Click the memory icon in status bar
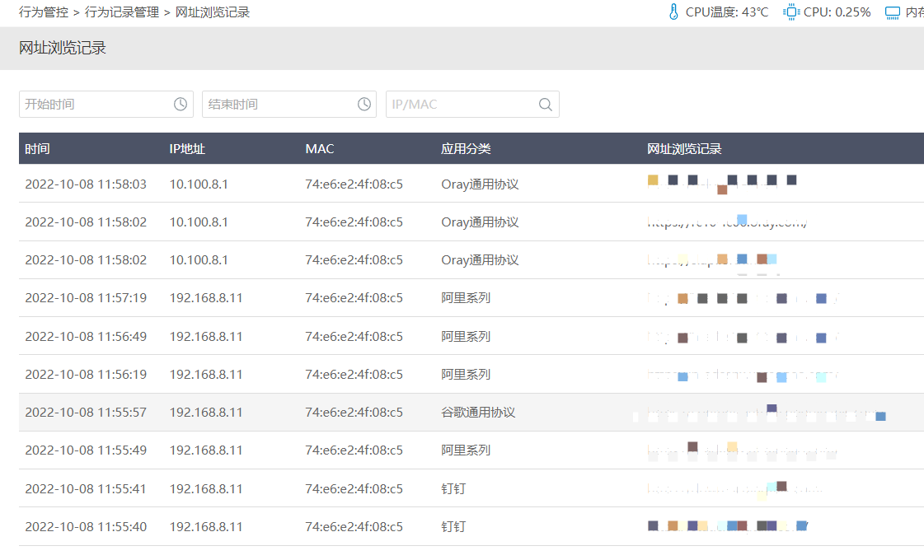The image size is (924, 560). (x=892, y=12)
